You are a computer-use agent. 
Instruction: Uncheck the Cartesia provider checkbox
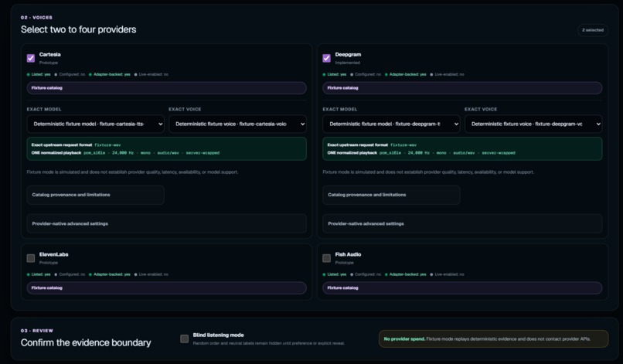coord(31,59)
